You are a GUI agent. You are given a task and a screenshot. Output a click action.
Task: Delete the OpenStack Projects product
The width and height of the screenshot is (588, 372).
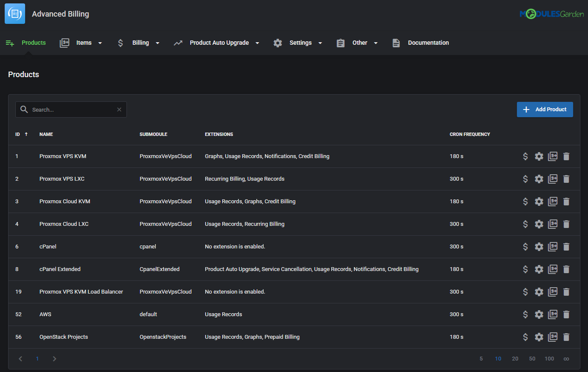(566, 337)
